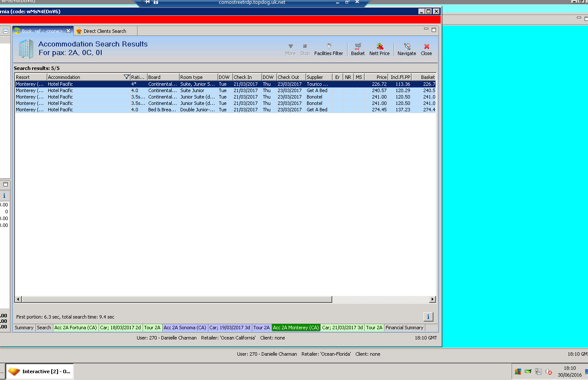Sort by the Supplier column header
This screenshot has width=588, height=380.
[x=319, y=77]
